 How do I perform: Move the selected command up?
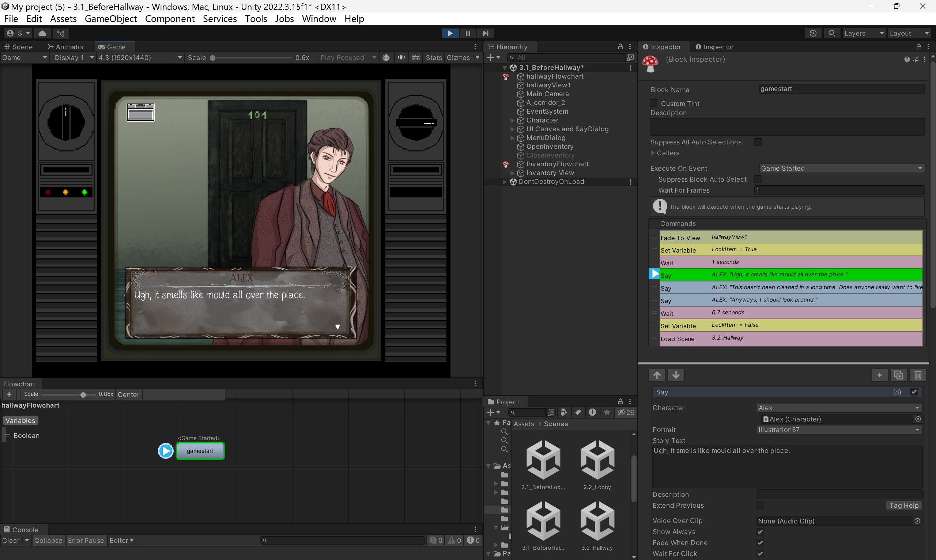[x=657, y=375]
